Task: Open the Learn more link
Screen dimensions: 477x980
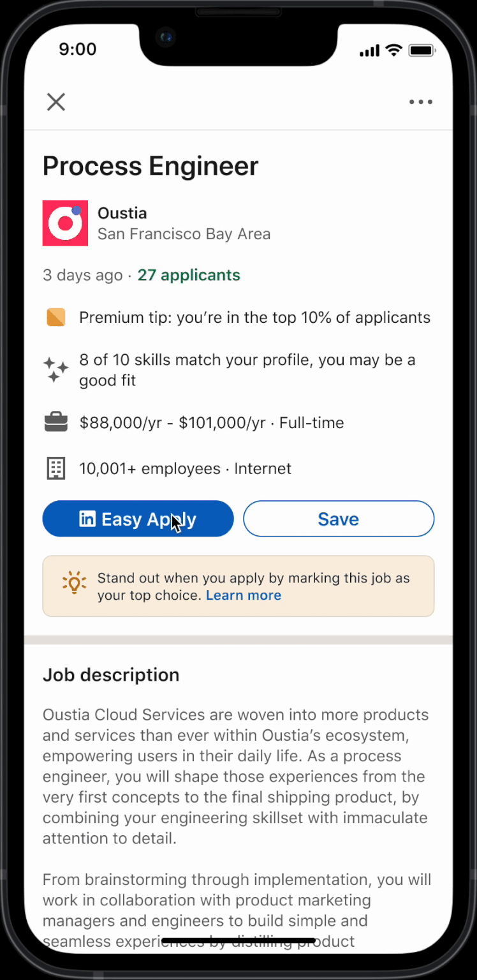Action: pyautogui.click(x=244, y=595)
